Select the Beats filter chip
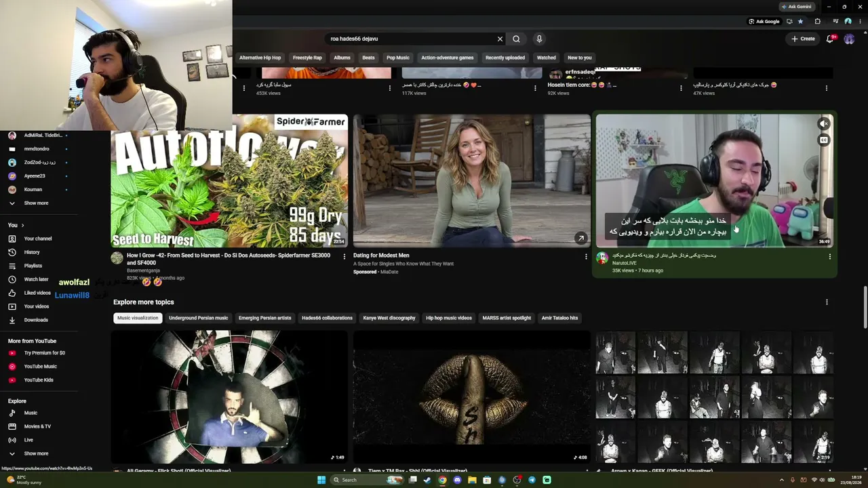The width and height of the screenshot is (868, 488). click(368, 58)
